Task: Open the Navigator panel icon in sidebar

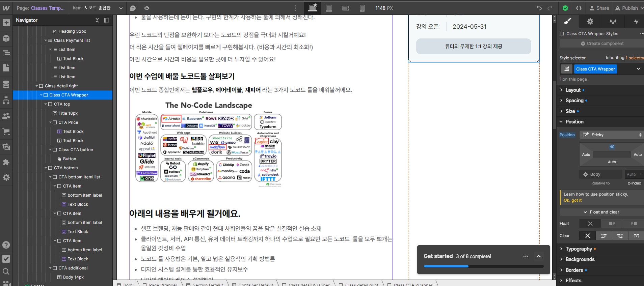Action: click(6, 53)
